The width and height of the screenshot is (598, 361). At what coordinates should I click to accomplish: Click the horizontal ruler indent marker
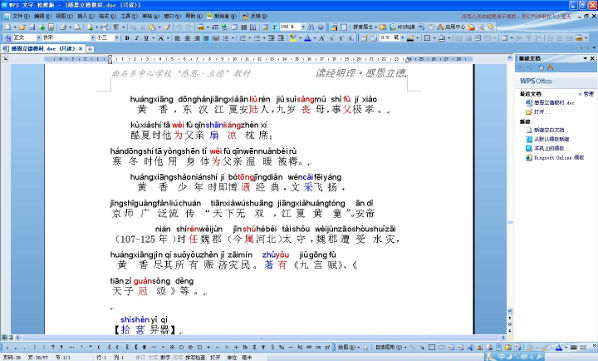click(x=110, y=59)
